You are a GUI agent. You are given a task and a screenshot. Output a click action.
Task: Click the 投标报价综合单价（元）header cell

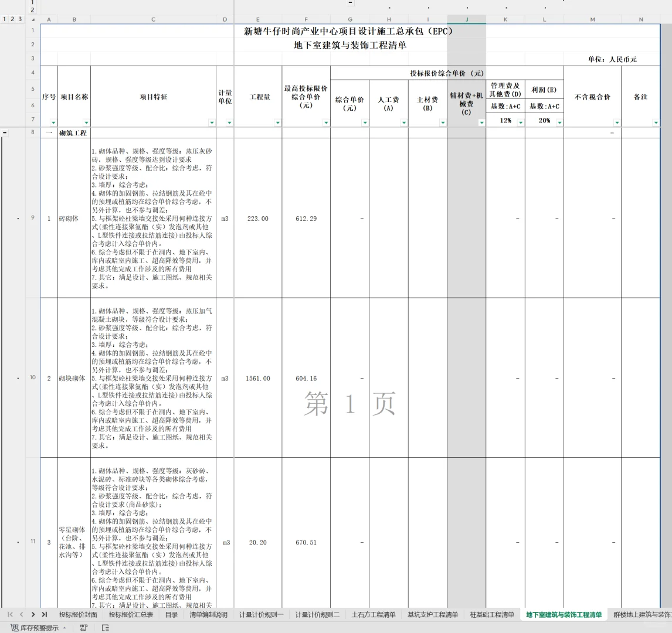coord(447,73)
